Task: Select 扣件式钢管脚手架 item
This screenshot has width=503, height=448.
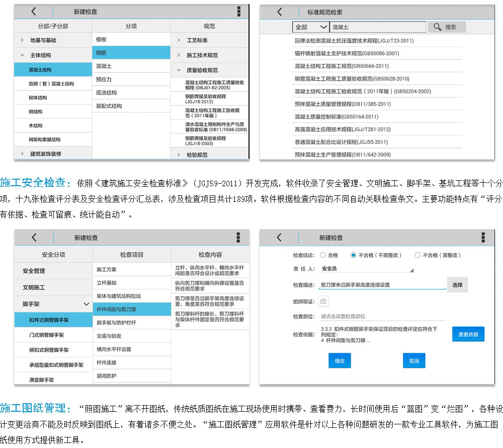Action: [53, 320]
